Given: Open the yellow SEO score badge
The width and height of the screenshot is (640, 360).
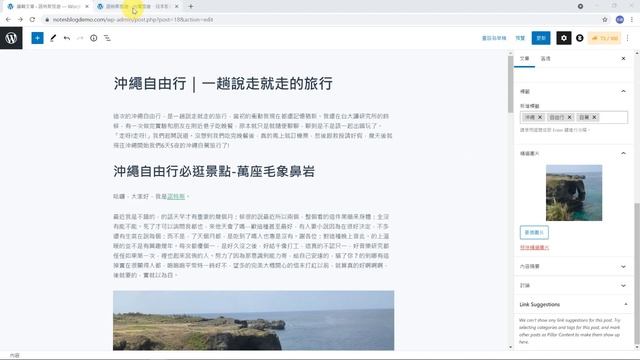Looking at the screenshot, I should 604,38.
